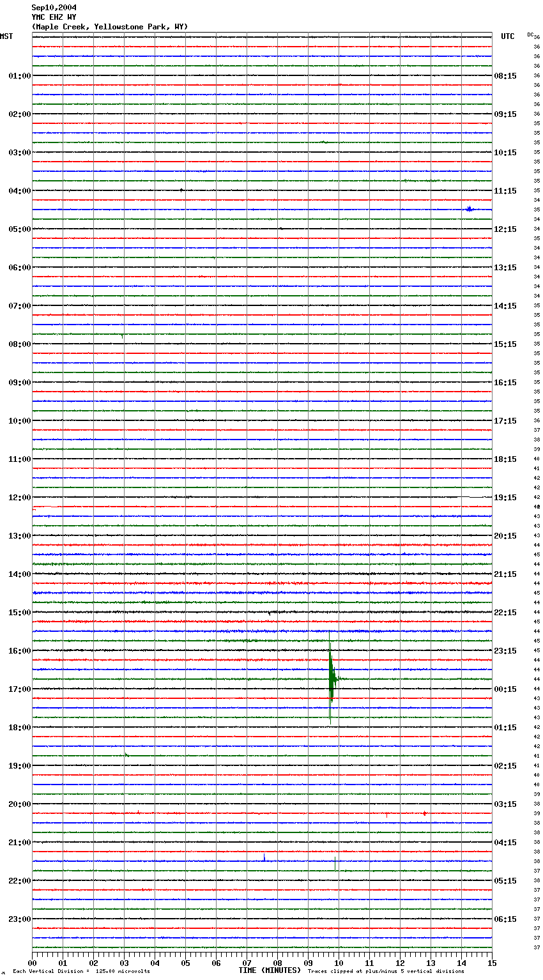
Task: Select the 18:00 MST time label
Action: pos(20,728)
